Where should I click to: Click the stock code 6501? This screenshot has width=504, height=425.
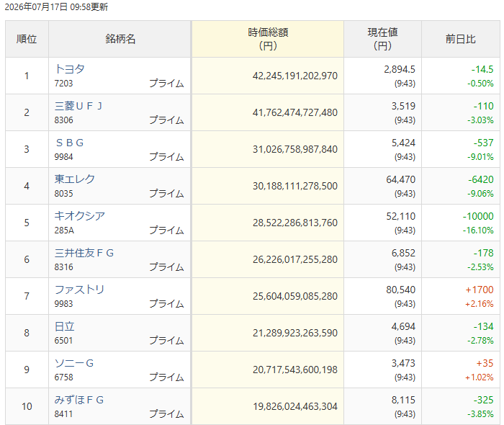(x=63, y=340)
